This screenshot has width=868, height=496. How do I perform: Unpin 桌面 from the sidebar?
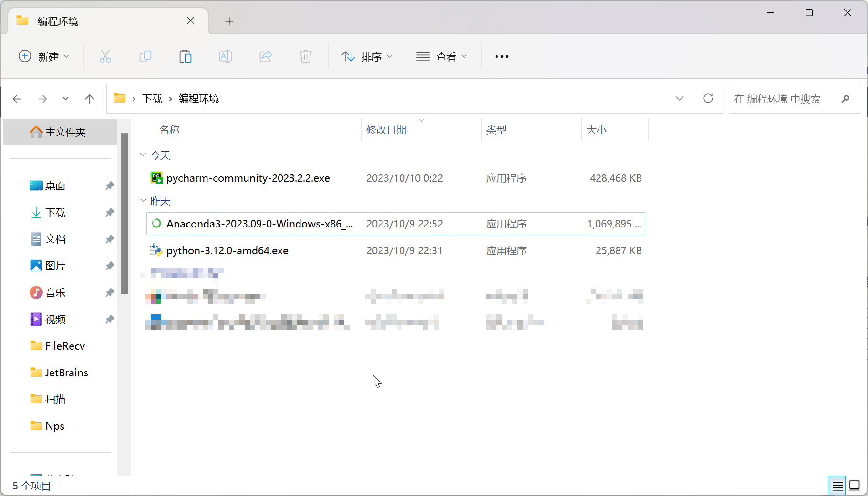point(109,186)
